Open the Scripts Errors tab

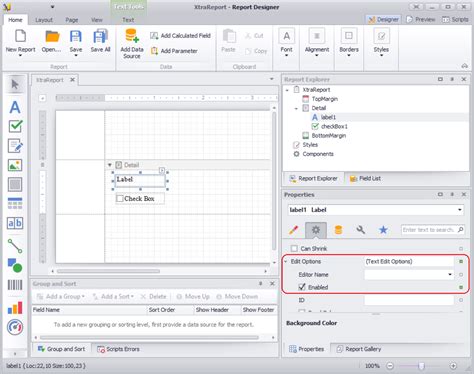[x=118, y=349]
